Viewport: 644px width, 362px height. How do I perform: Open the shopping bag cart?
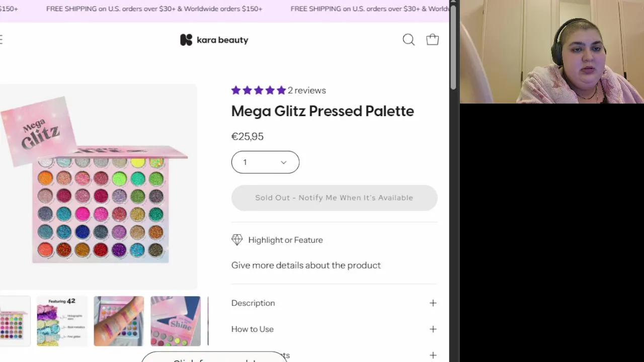tap(432, 40)
